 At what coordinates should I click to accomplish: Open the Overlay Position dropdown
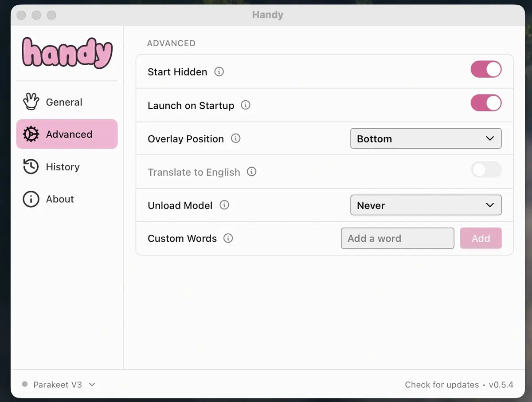pyautogui.click(x=426, y=138)
